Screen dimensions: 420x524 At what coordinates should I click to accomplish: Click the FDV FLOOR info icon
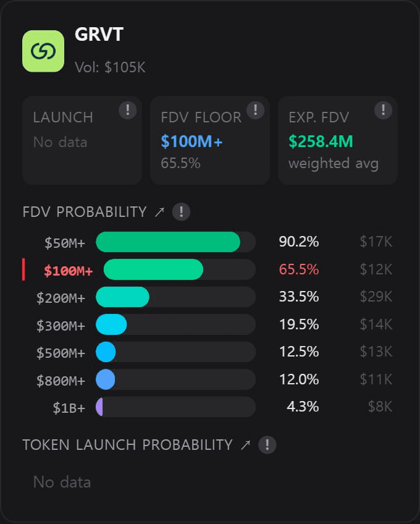tap(255, 111)
